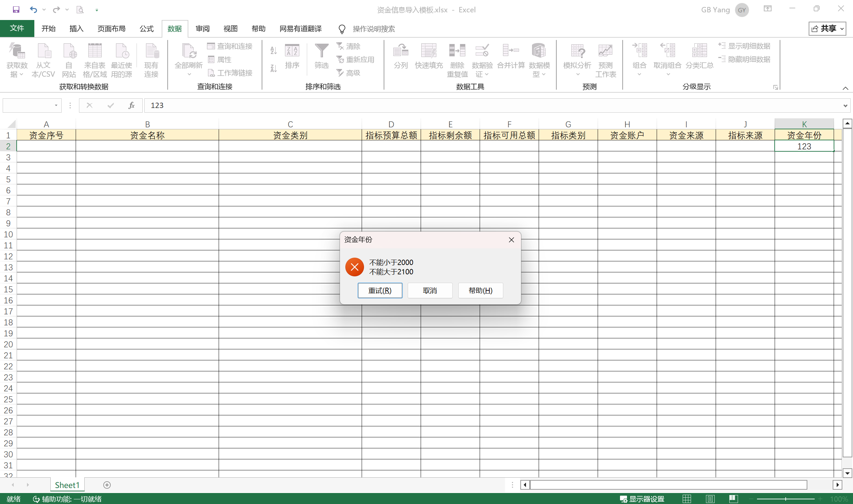Click Flash Fill (快速填充) icon
Image resolution: width=853 pixels, height=504 pixels.
click(429, 56)
